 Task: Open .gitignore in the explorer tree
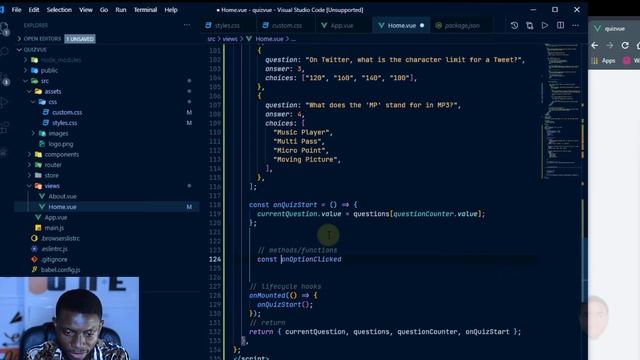pos(54,259)
